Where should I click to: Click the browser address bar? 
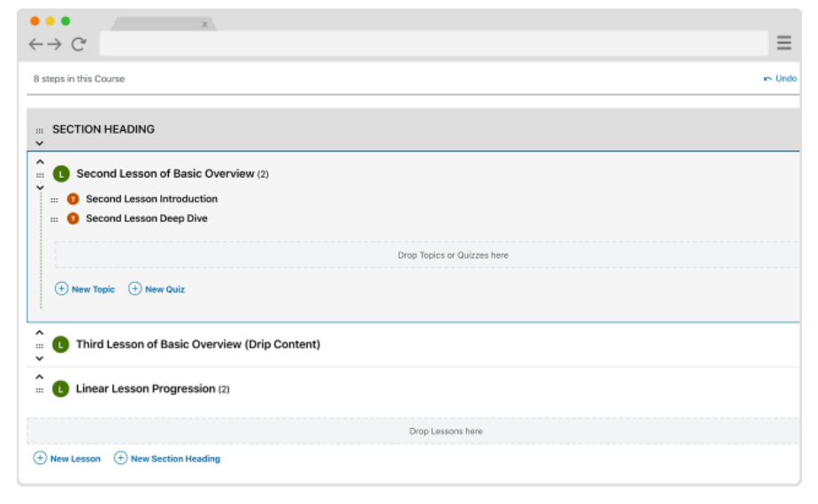(x=433, y=43)
